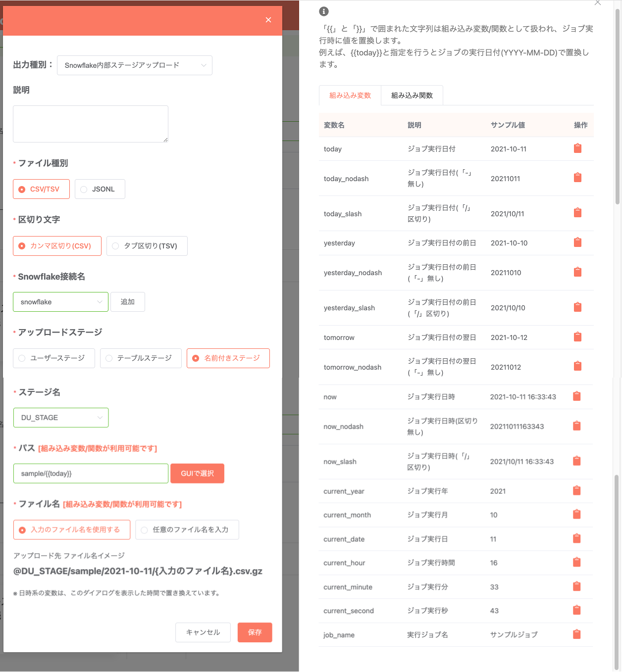The width and height of the screenshot is (622, 672).
Task: Click the 説明 text area
Action: click(x=91, y=124)
